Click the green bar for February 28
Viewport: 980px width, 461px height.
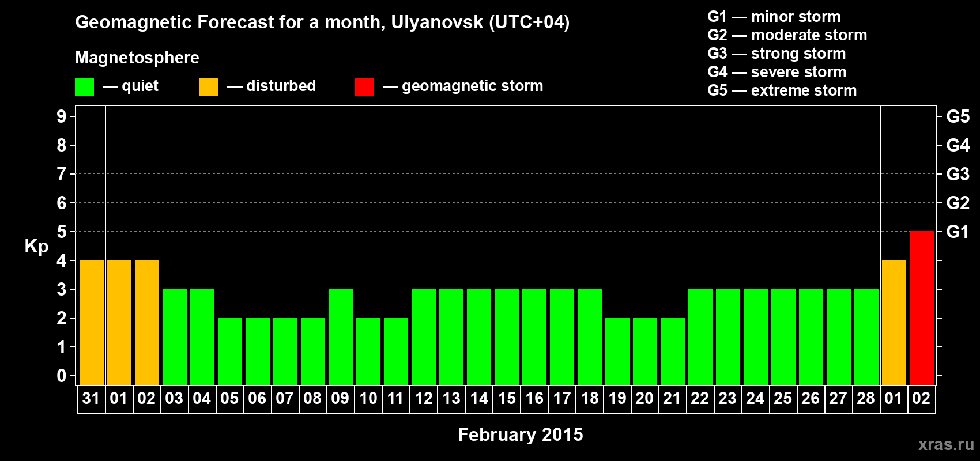pos(866,337)
